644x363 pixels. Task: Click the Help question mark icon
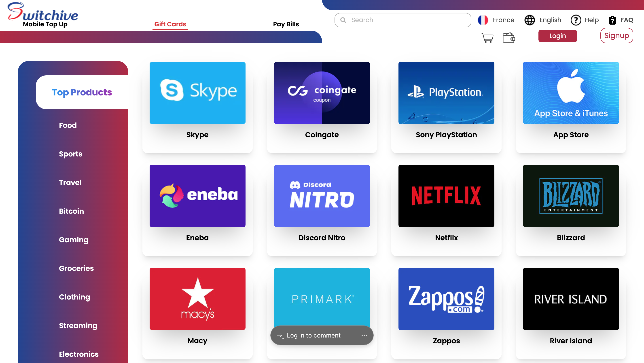coord(576,20)
